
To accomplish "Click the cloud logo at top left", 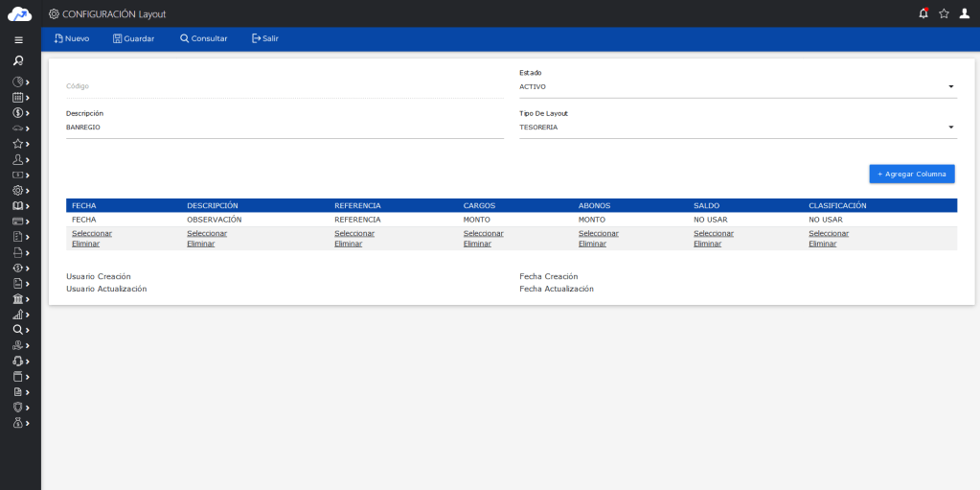I will [x=20, y=13].
